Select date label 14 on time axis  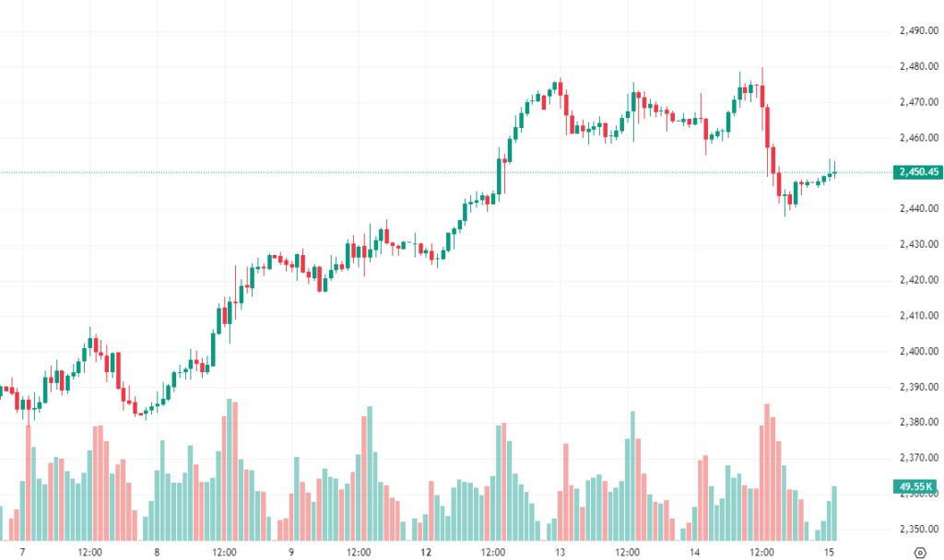[694, 553]
